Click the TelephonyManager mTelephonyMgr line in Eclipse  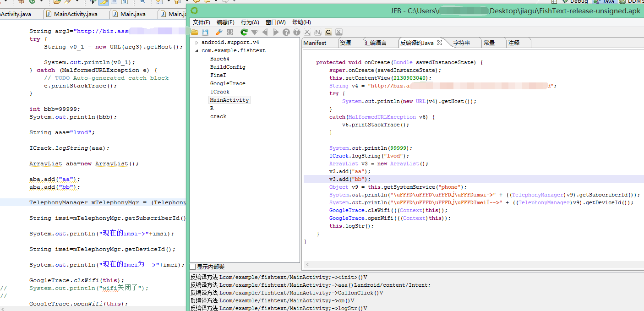click(108, 202)
